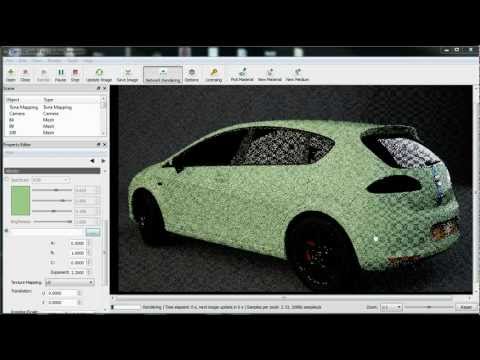
Task: Click the Render toolbar icon
Action: click(x=43, y=75)
